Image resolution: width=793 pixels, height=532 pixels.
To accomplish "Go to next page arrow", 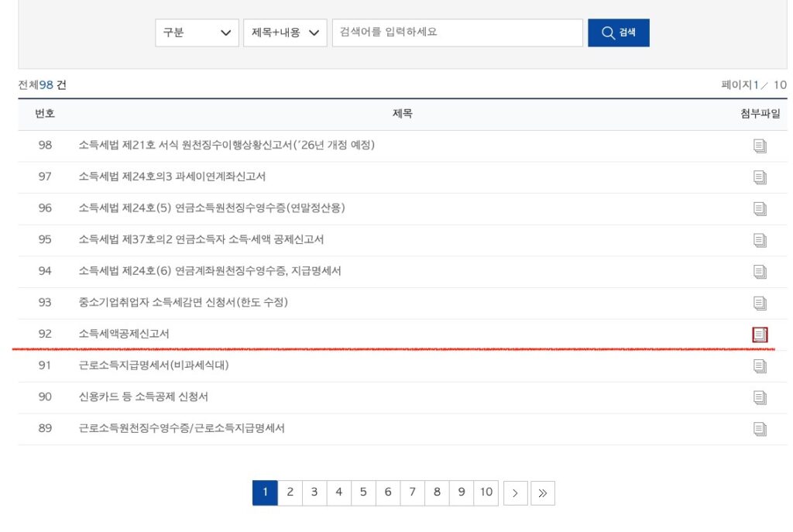I will click(515, 493).
